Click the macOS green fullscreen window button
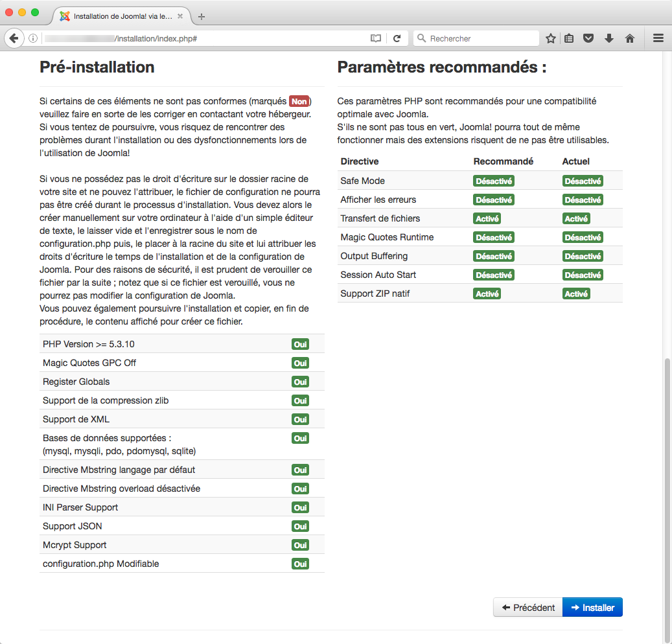The image size is (672, 644). click(x=35, y=12)
